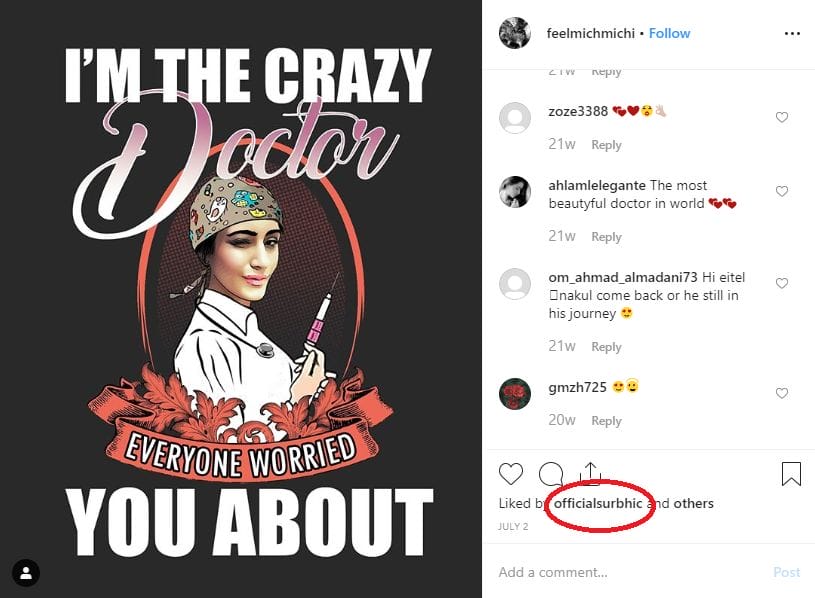Like gmzh725's comment heart
815x598 pixels.
click(782, 393)
